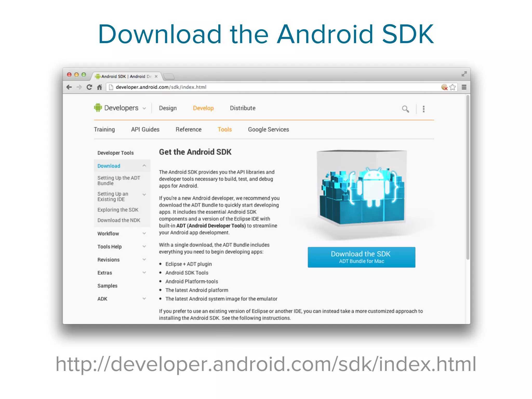Click the Workflow sidebar label

coord(108,234)
